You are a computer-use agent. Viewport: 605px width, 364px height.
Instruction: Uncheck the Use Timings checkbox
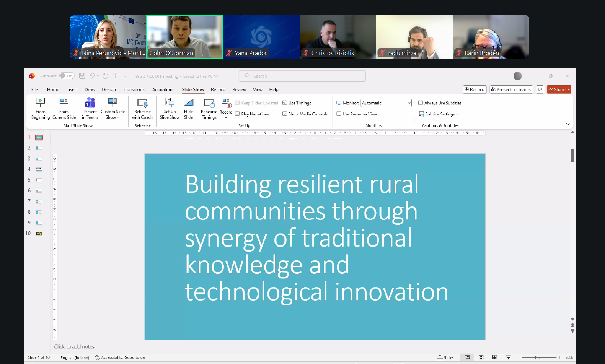pos(285,103)
